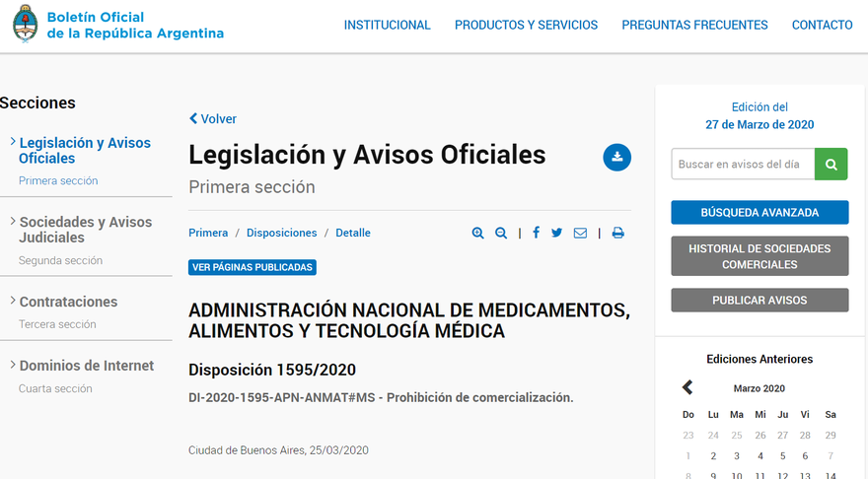Click the green search magnifier button
Screen dimensions: 868x479
tap(831, 164)
